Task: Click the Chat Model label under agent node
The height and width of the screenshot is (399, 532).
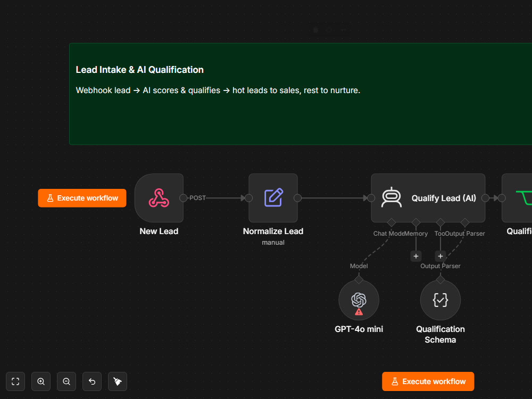Action: (x=388, y=234)
